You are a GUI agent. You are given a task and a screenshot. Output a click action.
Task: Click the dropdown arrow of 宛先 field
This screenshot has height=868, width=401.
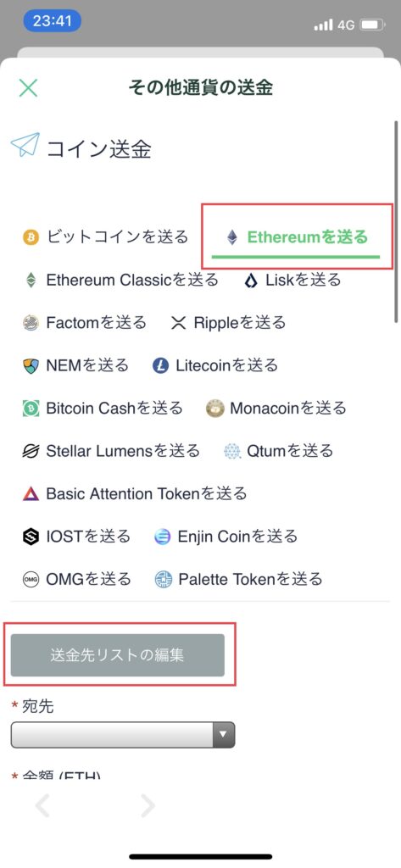[223, 735]
